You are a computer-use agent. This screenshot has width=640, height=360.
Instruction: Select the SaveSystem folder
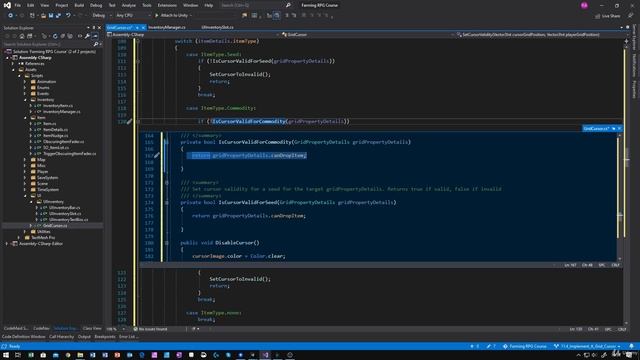tap(47, 178)
